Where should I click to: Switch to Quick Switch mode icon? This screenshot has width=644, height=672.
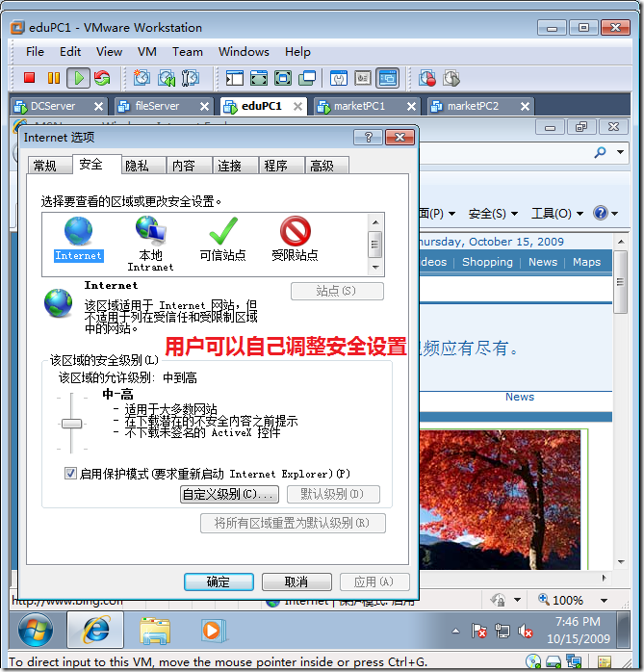tap(259, 78)
